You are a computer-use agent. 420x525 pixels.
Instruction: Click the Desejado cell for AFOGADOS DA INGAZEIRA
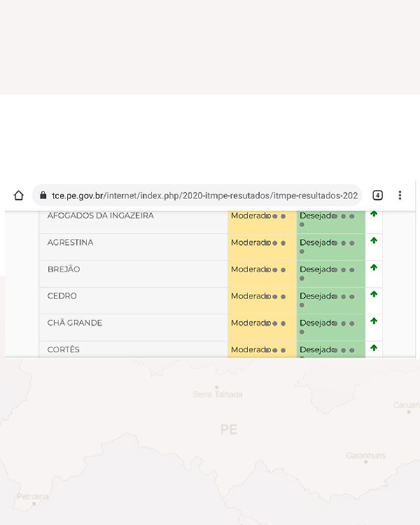tap(331, 222)
